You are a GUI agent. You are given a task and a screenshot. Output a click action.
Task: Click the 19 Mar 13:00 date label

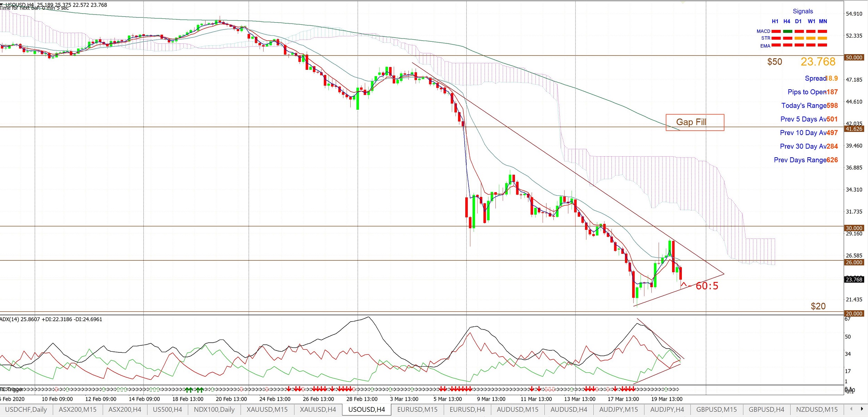[x=667, y=399]
